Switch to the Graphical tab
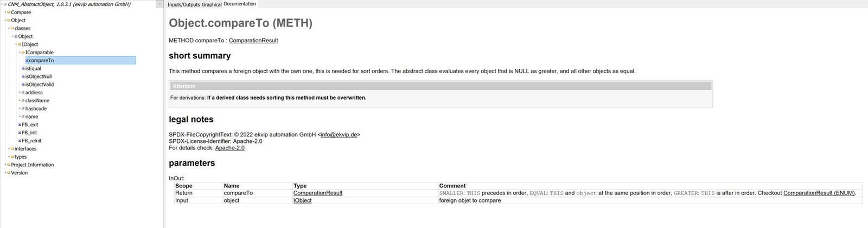Viewport: 868px width, 228px height. click(x=212, y=4)
